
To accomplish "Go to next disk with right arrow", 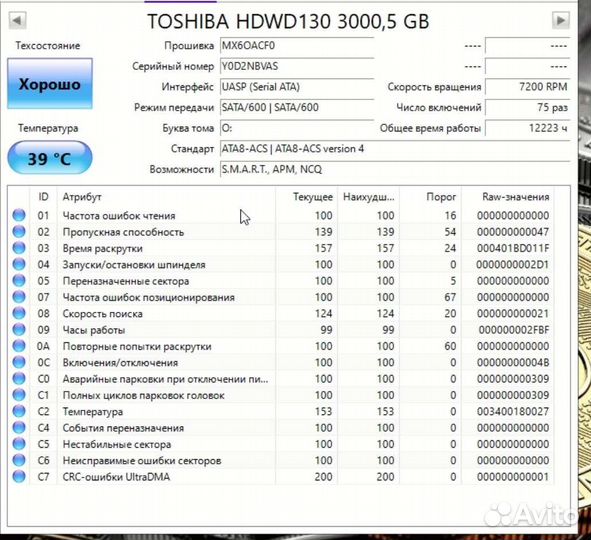I will pos(560,20).
